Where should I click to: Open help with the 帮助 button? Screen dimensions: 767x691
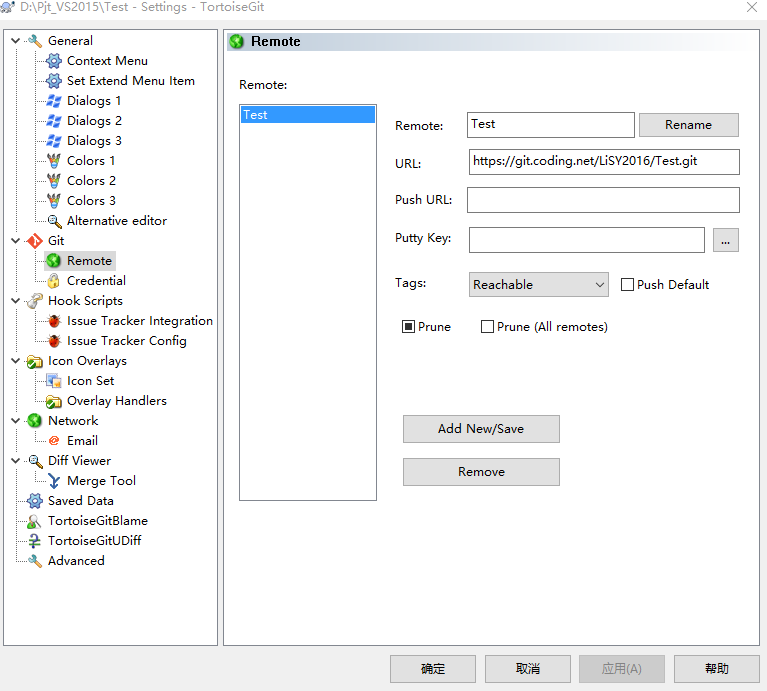[x=717, y=669]
